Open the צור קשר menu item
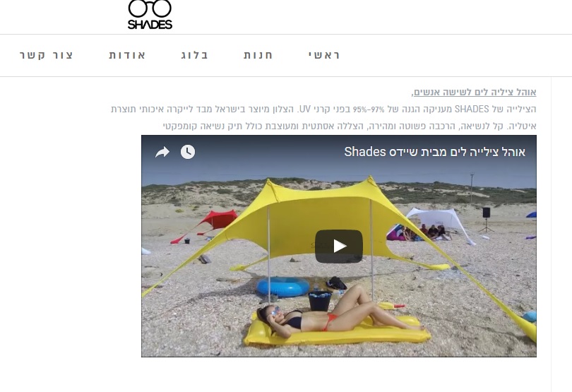 click(47, 55)
